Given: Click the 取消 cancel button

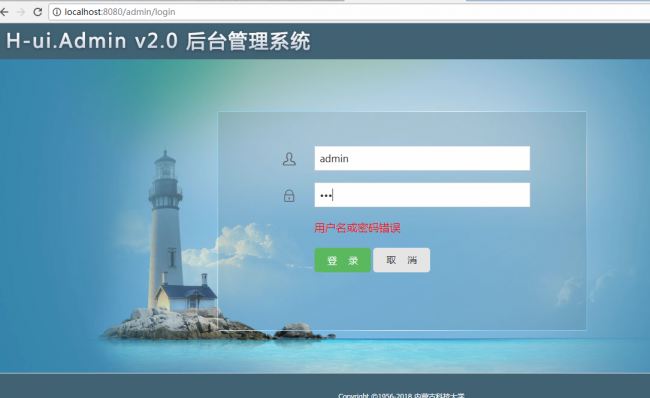Looking at the screenshot, I should point(401,260).
